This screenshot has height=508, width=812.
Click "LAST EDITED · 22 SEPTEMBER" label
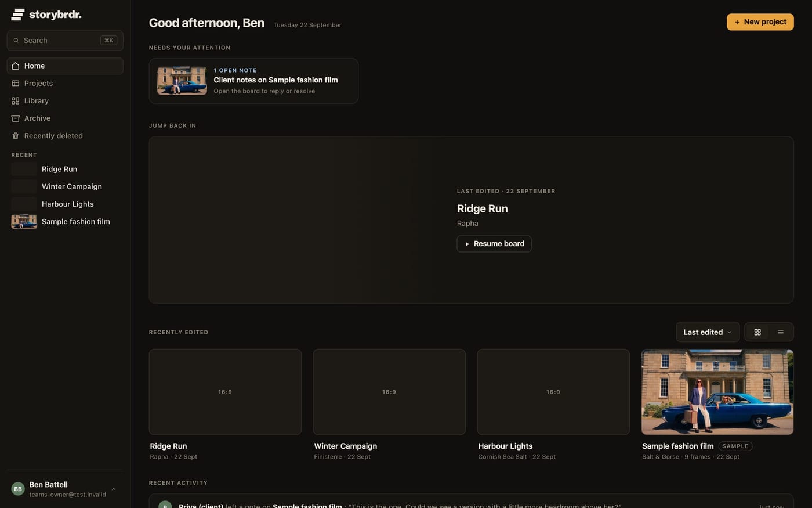[506, 191]
